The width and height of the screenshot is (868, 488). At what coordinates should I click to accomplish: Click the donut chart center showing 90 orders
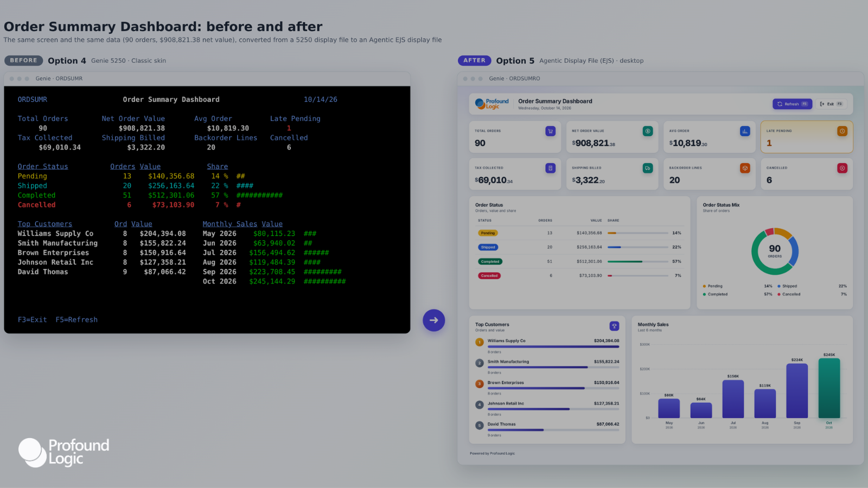[775, 251]
